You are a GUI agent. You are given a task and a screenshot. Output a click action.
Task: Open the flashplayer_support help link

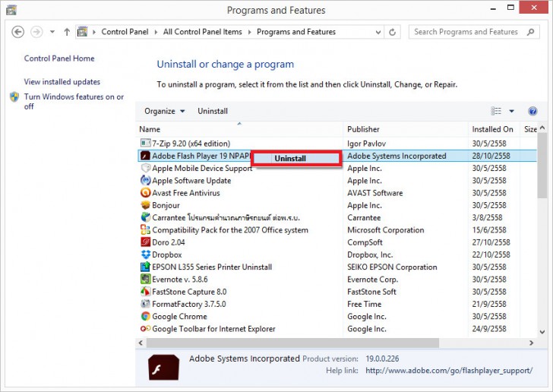click(449, 371)
